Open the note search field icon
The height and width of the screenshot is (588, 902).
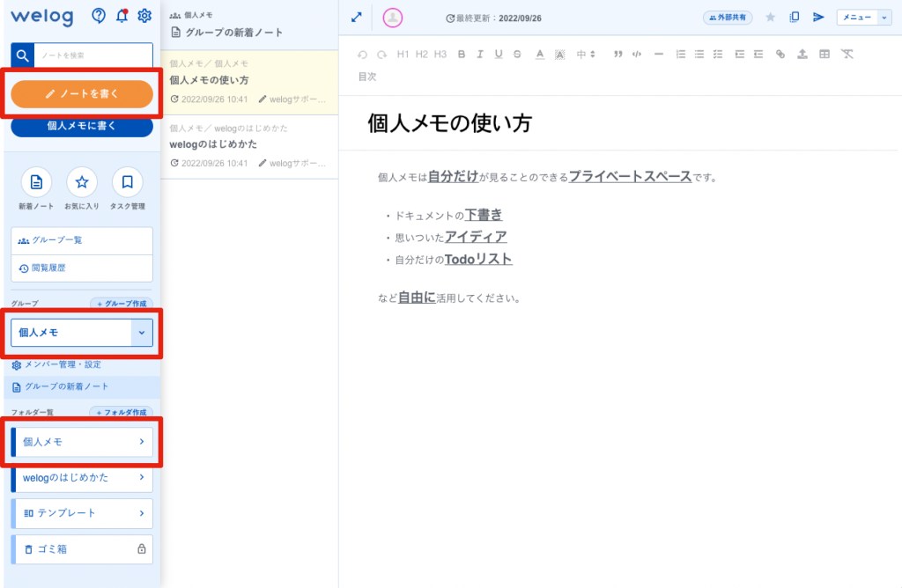tap(21, 55)
